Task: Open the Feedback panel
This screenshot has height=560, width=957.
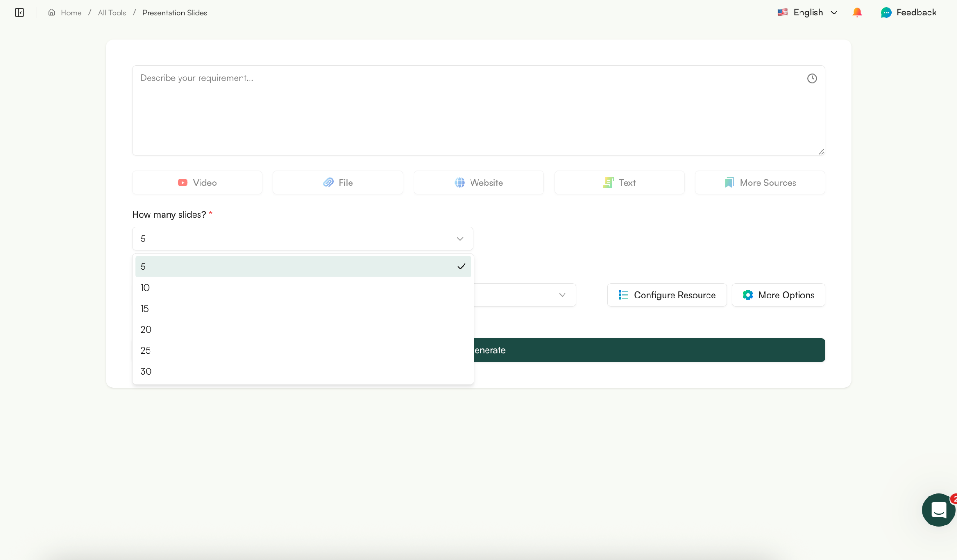Action: coord(908,12)
